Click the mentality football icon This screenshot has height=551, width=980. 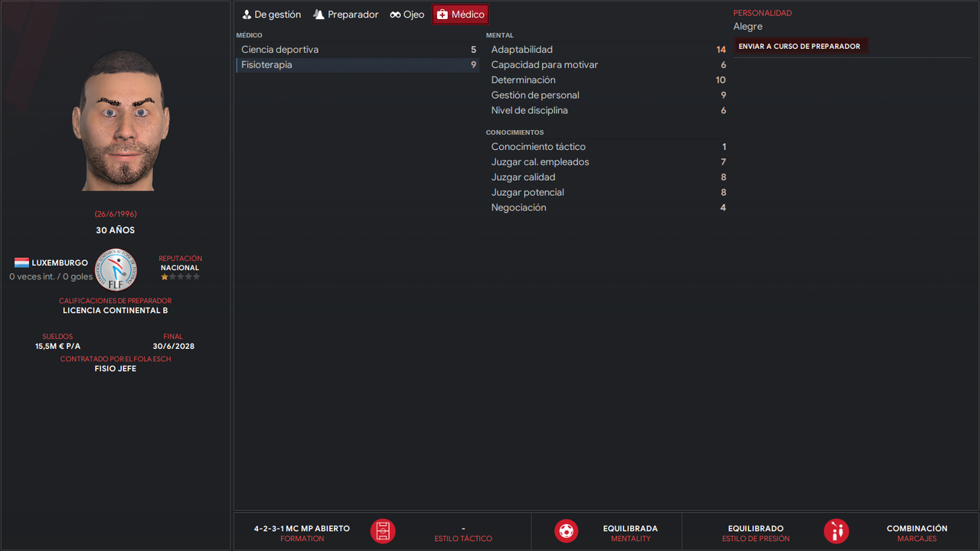coord(567,531)
